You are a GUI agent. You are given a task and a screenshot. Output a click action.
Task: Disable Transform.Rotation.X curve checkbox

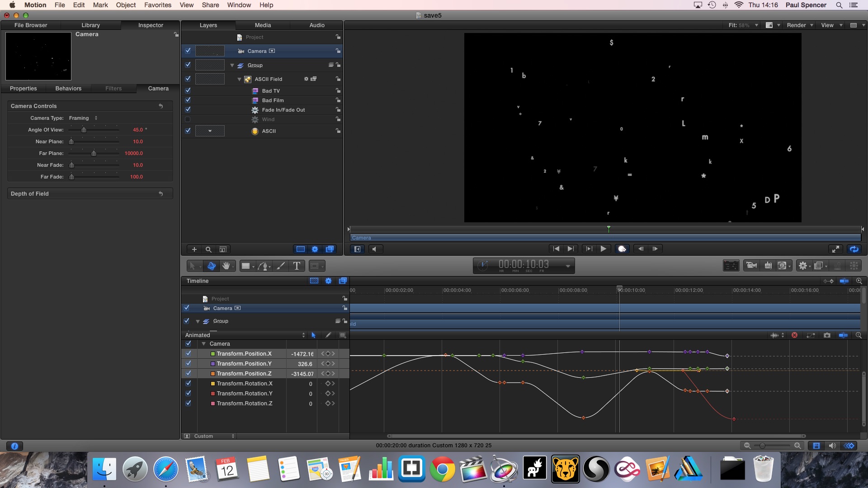pos(189,384)
